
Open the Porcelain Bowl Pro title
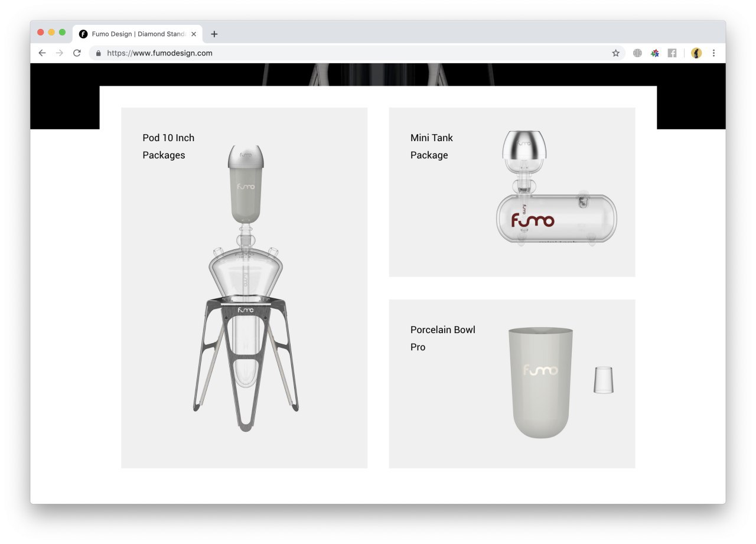443,338
